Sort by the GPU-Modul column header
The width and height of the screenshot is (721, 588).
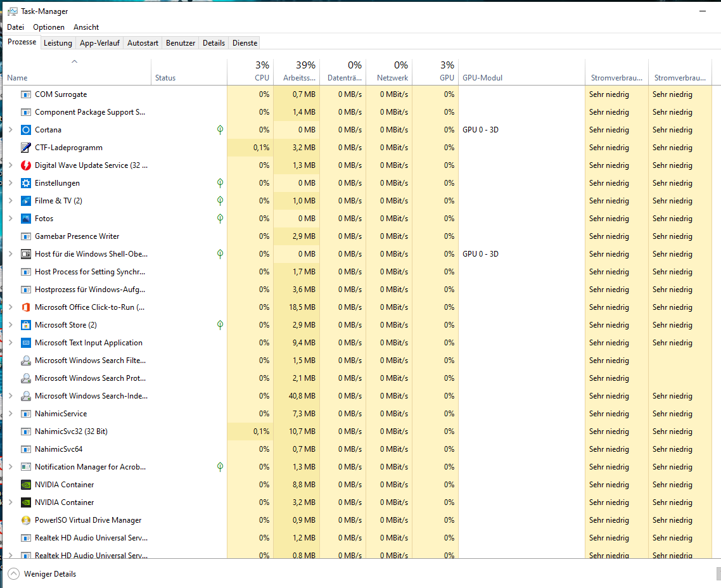coord(522,72)
